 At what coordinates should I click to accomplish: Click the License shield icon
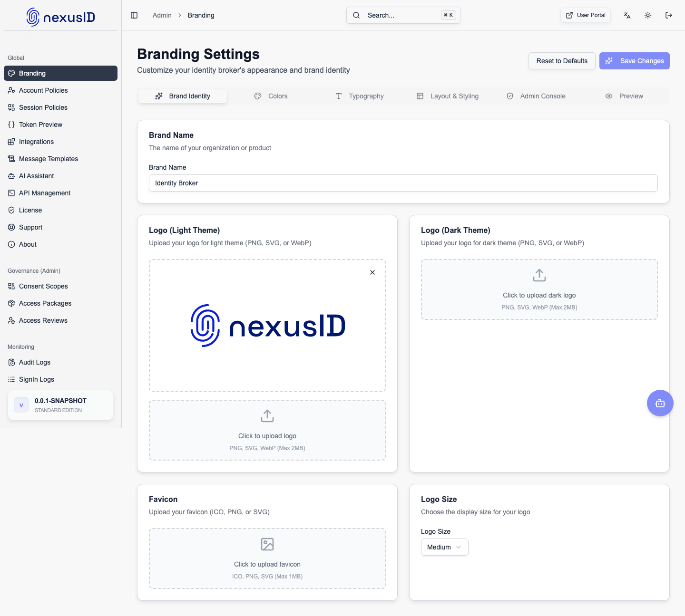[x=11, y=210]
